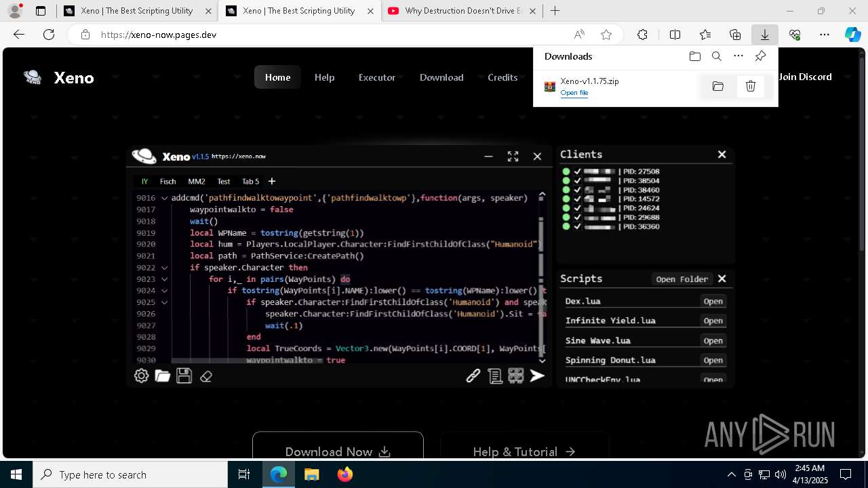Click attach paperclip icon in Xeno editor

point(473,375)
